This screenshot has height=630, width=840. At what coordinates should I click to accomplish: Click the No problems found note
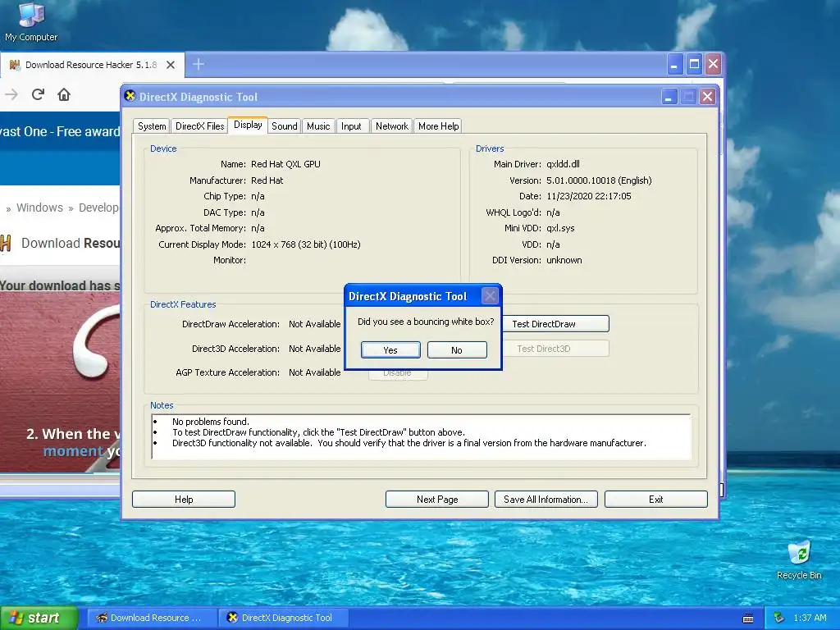[211, 422]
